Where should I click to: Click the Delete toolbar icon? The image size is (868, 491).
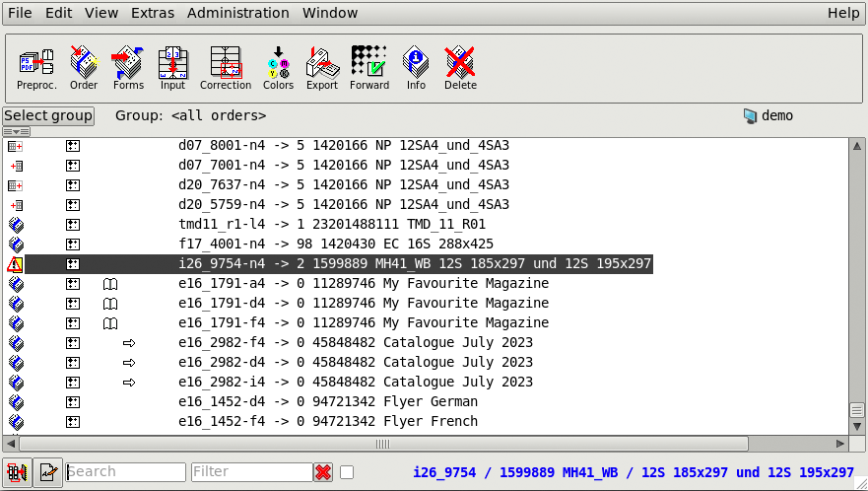(460, 69)
